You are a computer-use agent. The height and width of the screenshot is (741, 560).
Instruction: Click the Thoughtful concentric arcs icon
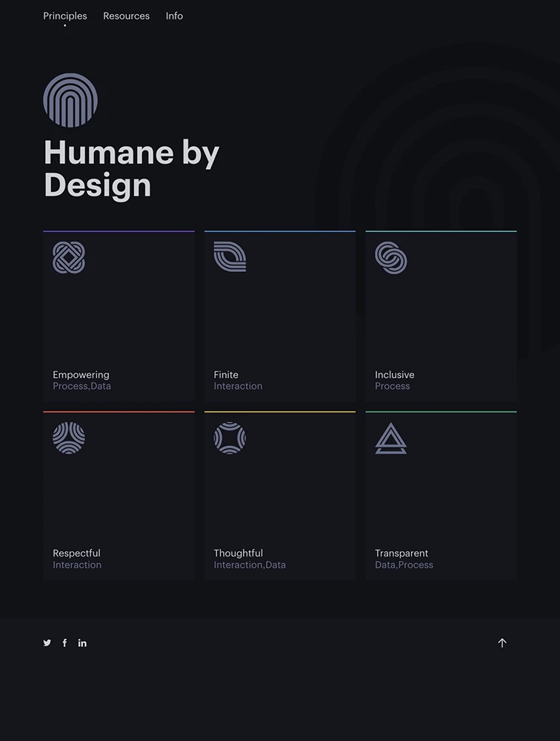pos(230,438)
